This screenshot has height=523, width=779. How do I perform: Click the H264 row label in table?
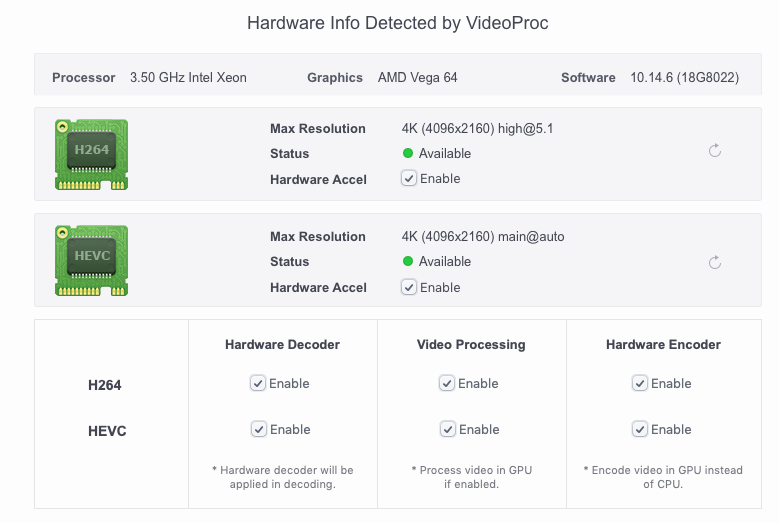tap(105, 384)
